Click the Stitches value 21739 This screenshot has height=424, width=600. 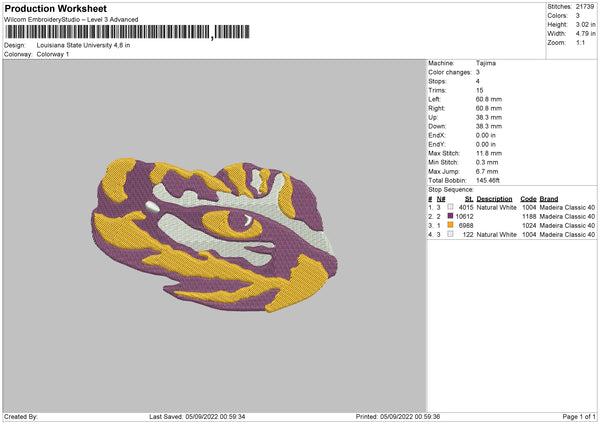(x=585, y=7)
